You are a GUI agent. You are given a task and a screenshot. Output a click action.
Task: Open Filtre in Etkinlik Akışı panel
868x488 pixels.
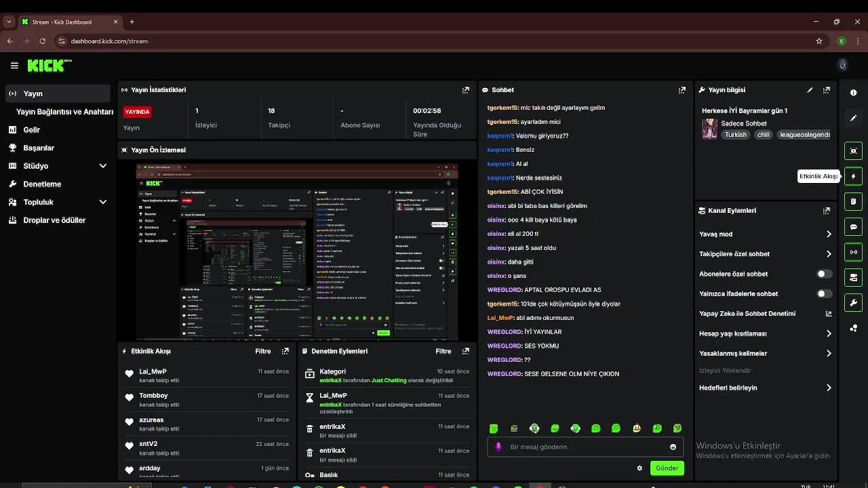coord(263,351)
